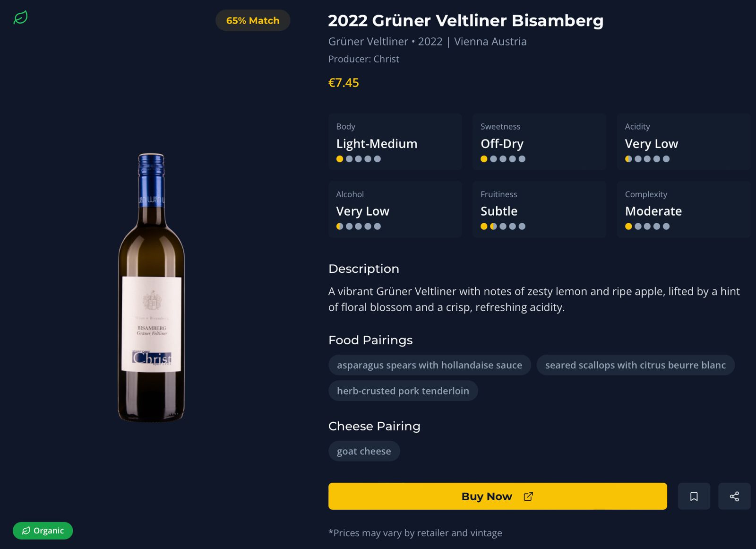
Task: Click the asparagus spears with hollandaise sauce tag
Action: (x=429, y=365)
